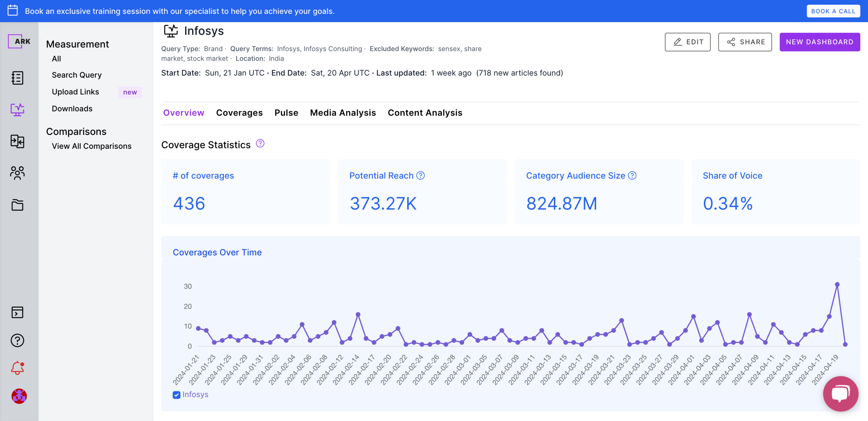Click the ARK logo in sidebar
The height and width of the screenshot is (421, 868).
[x=19, y=41]
